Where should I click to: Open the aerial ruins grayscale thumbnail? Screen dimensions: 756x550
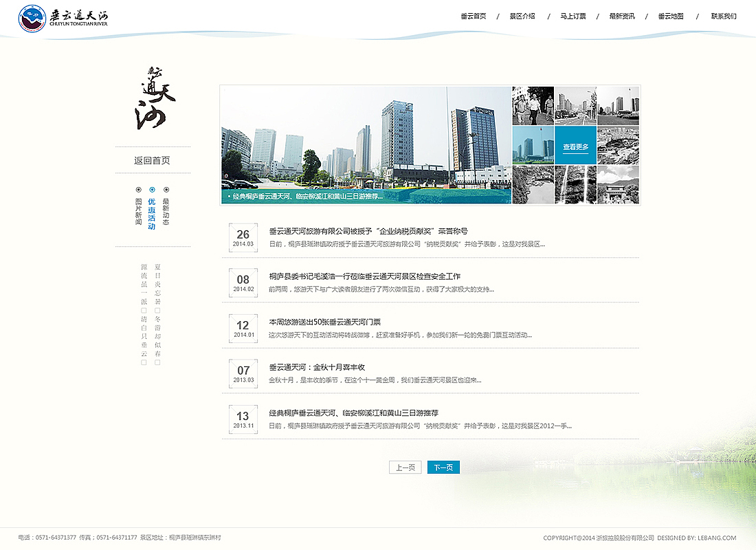click(x=618, y=145)
